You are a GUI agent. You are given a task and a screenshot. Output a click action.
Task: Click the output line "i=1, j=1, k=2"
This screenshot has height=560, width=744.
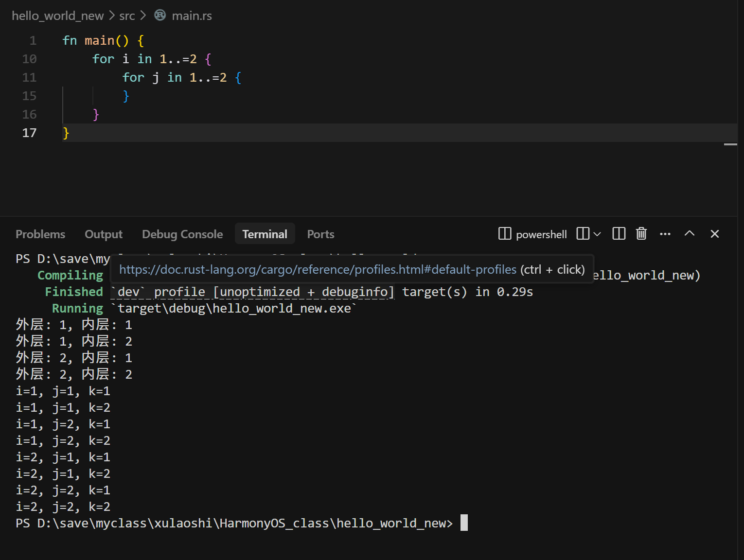pos(63,407)
